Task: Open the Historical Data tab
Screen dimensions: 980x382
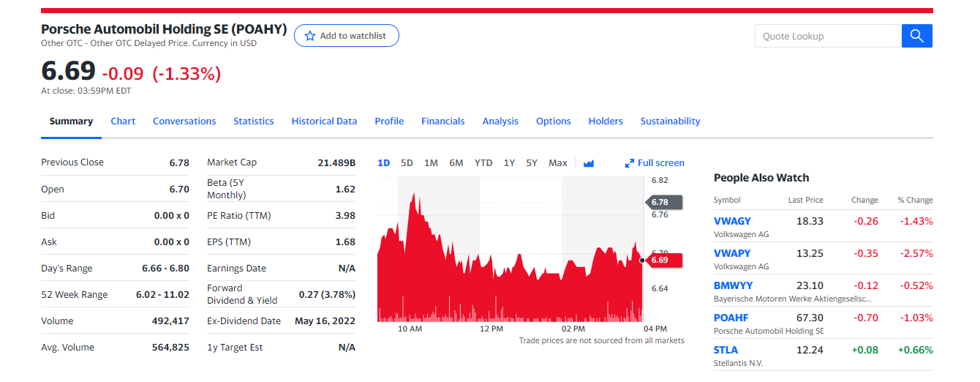Action: 324,121
